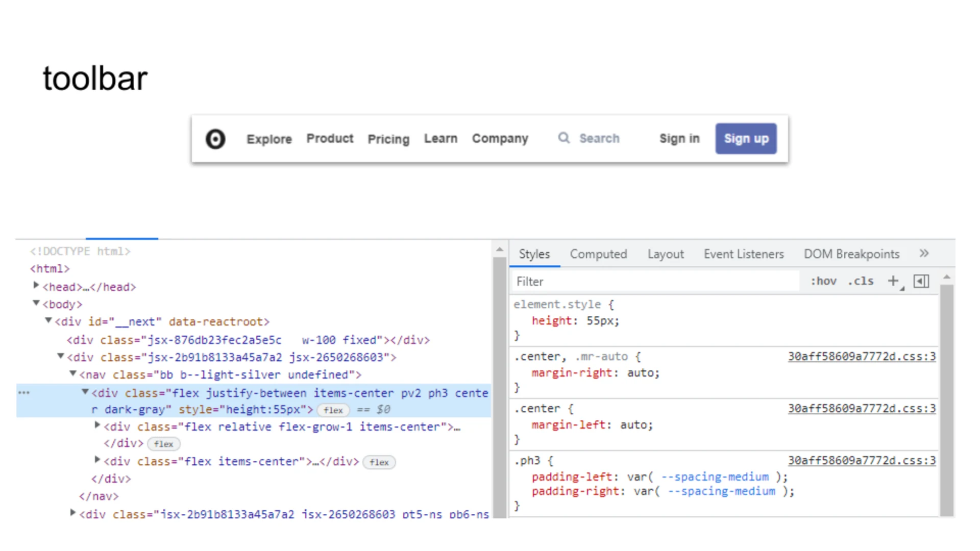The width and height of the screenshot is (980, 551).
Task: Collapse the body element node
Action: (36, 303)
